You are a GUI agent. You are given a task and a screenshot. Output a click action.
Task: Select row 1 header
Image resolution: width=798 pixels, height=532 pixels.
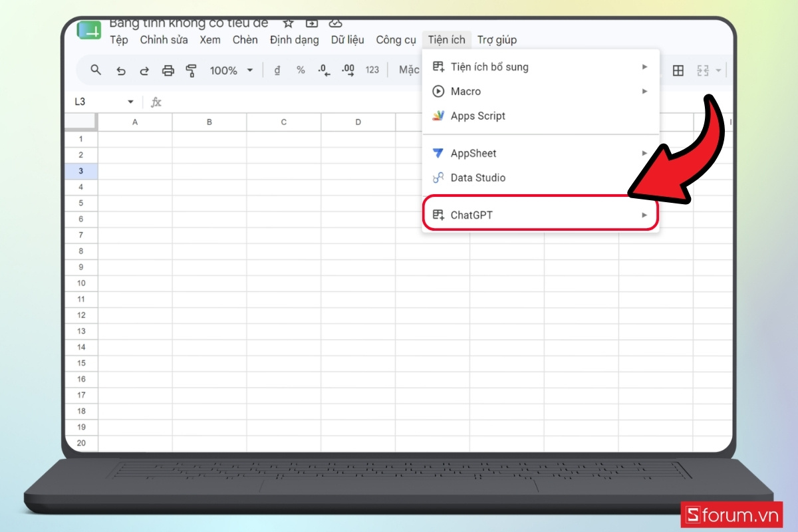click(81, 139)
